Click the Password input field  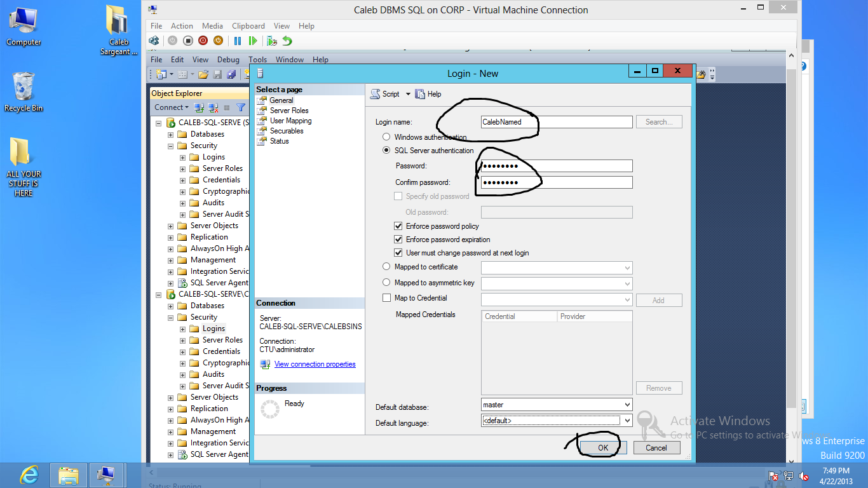557,166
